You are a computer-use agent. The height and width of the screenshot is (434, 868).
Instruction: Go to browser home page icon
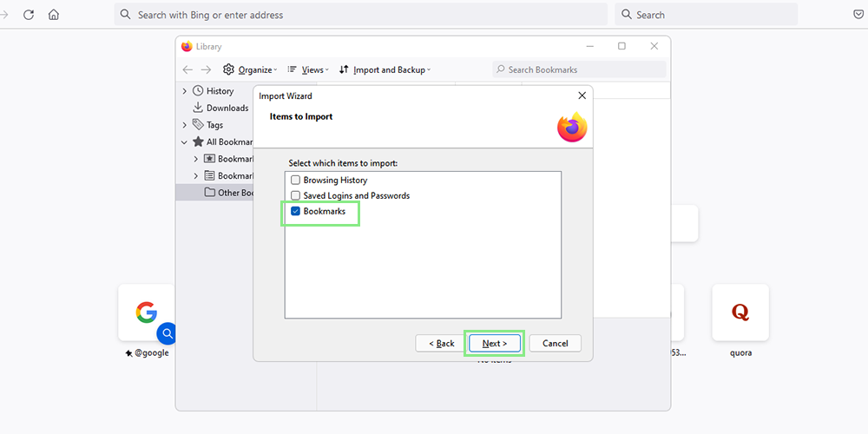click(x=54, y=15)
